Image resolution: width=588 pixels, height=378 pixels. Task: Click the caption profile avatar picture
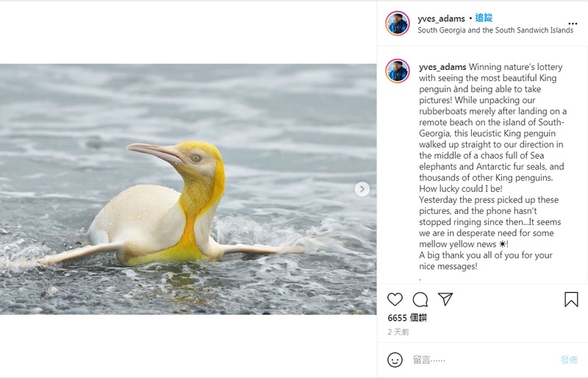(398, 71)
